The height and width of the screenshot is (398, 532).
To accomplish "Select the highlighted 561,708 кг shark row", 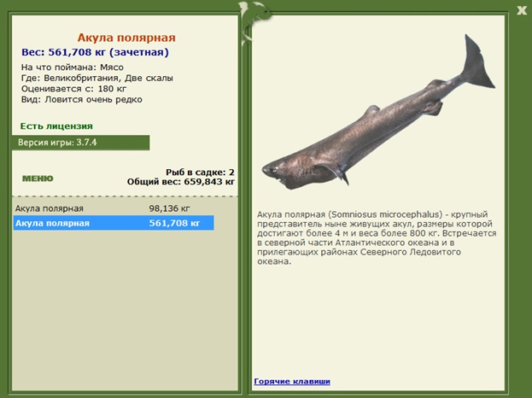I will [x=113, y=223].
